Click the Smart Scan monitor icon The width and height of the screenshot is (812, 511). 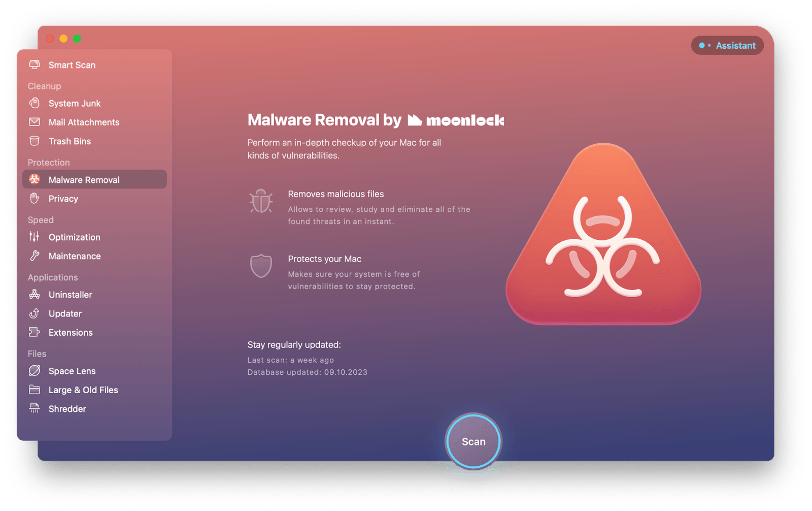pos(35,65)
